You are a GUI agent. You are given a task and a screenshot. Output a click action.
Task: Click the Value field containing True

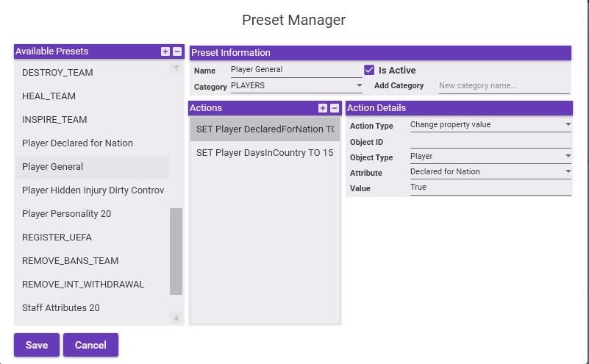[x=490, y=187]
